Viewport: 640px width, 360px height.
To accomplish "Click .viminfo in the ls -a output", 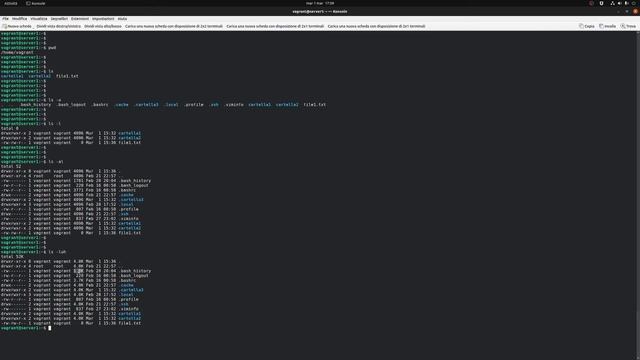I will coord(234,105).
